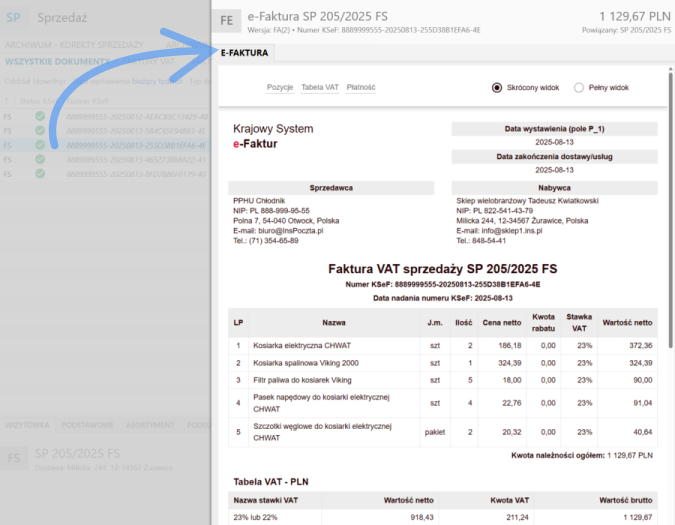Click the SP module icon
The height and width of the screenshot is (525, 675).
pos(14,17)
